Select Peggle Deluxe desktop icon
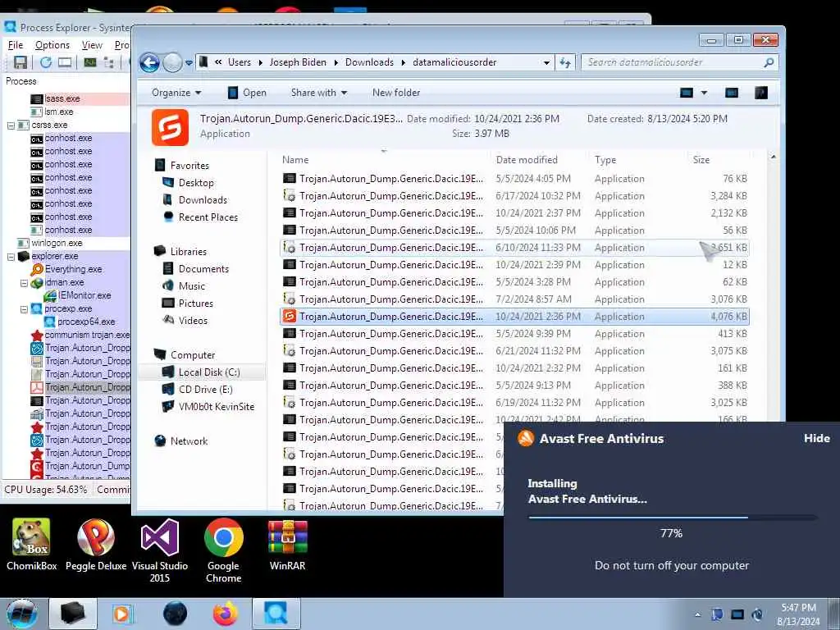840x630 pixels. click(96, 545)
